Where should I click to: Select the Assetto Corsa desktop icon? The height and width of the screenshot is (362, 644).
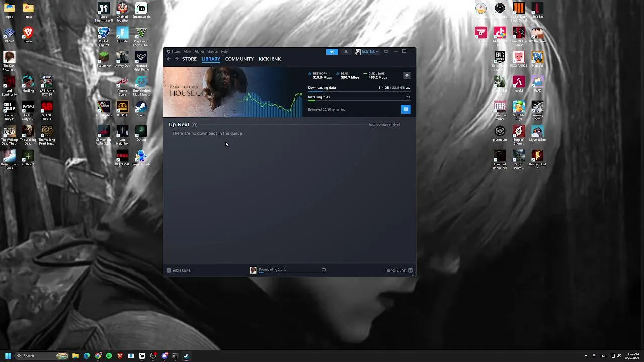point(122,86)
